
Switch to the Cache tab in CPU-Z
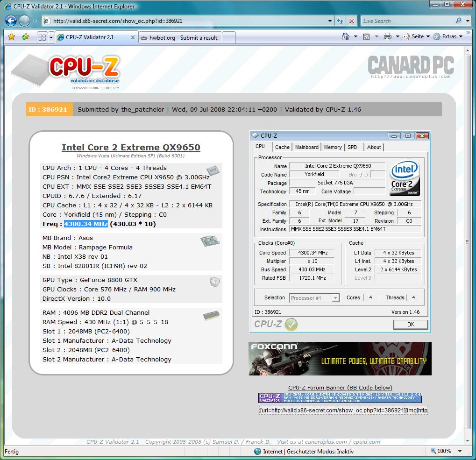coord(282,147)
